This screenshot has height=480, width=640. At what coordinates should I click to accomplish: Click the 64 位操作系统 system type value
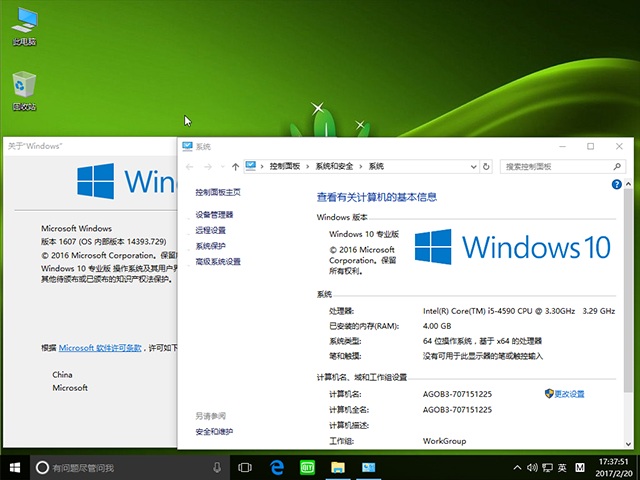(482, 341)
